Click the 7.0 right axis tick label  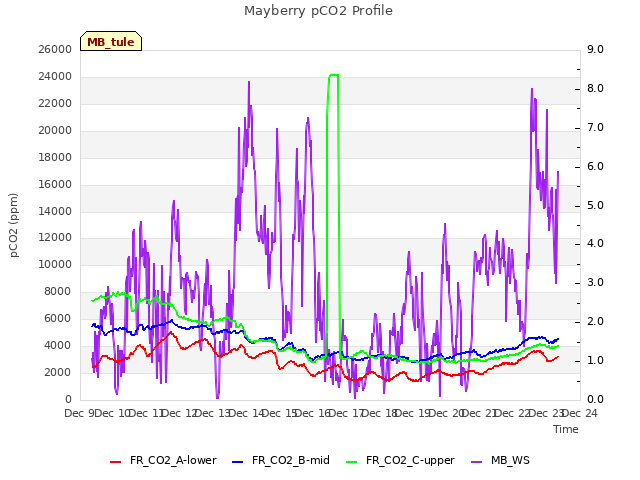click(x=595, y=127)
